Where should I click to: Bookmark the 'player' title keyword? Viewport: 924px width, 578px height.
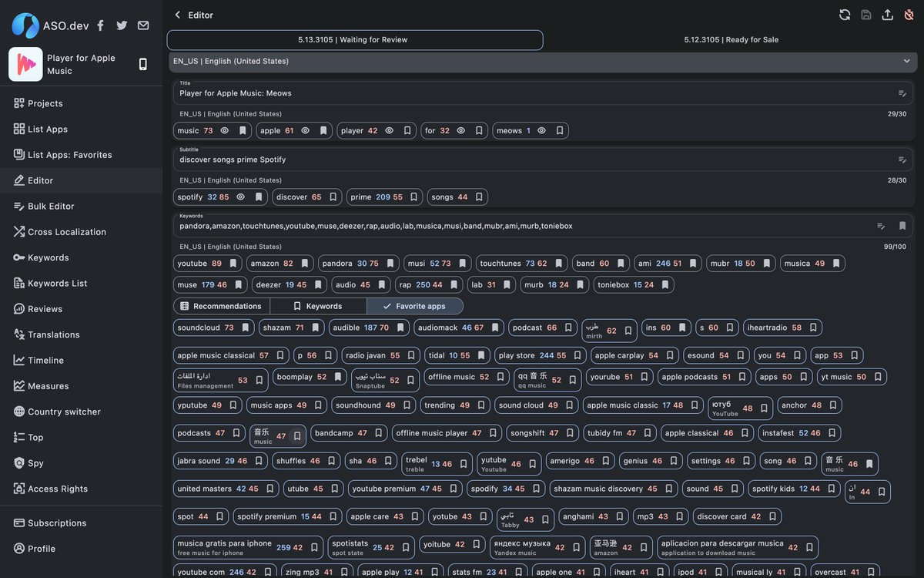coord(407,131)
